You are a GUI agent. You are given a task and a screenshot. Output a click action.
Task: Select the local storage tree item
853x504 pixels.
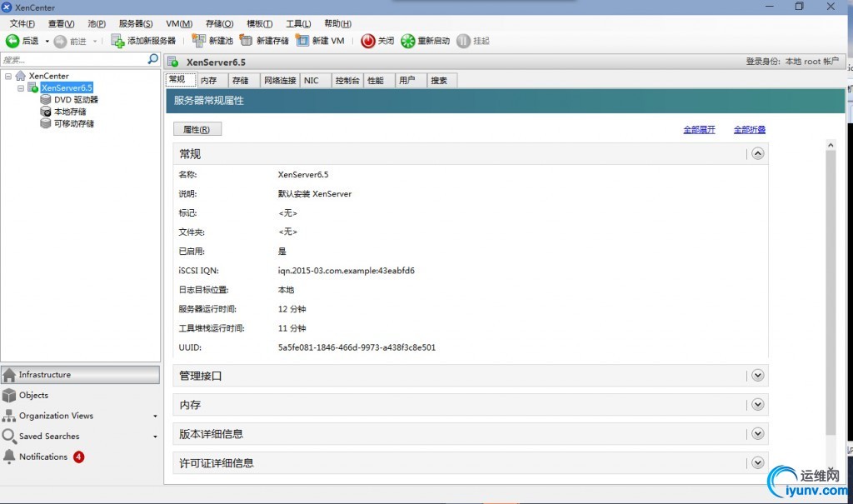tap(70, 112)
